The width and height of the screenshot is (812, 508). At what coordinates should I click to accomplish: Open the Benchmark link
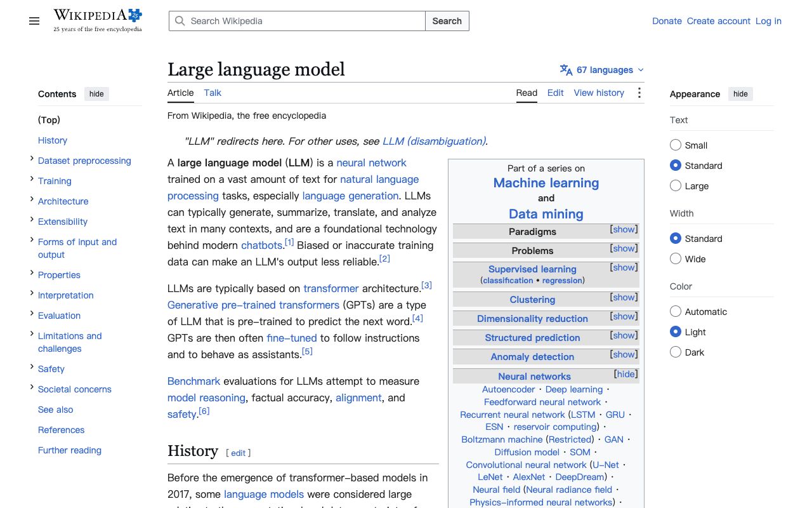pos(193,381)
